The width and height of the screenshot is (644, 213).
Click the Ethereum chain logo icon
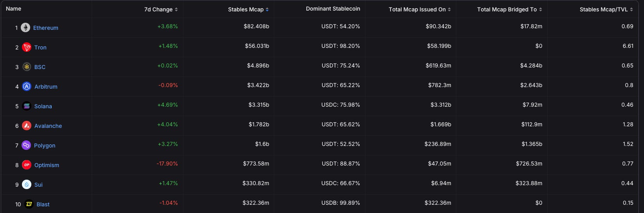click(x=25, y=27)
